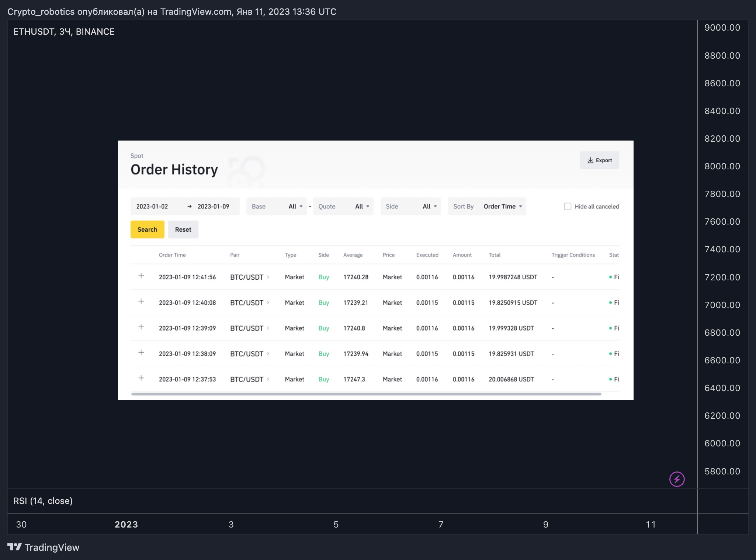Click the total 19.9987248 USDT
This screenshot has height=560, width=756.
click(x=513, y=277)
